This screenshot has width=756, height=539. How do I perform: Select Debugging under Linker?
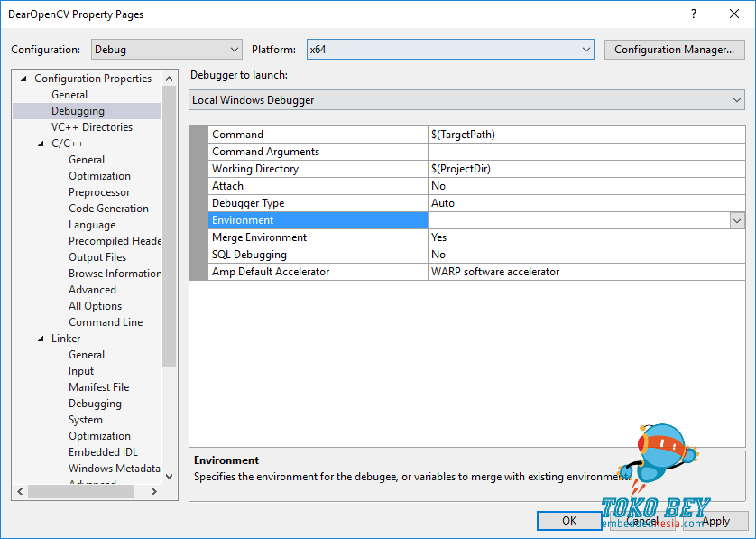coord(95,404)
